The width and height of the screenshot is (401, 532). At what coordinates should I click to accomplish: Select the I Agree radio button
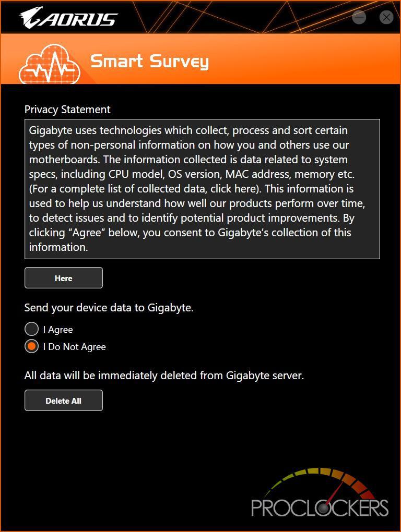(31, 329)
